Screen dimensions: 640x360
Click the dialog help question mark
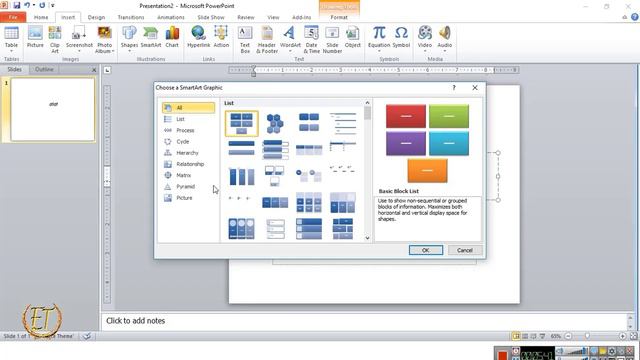454,87
